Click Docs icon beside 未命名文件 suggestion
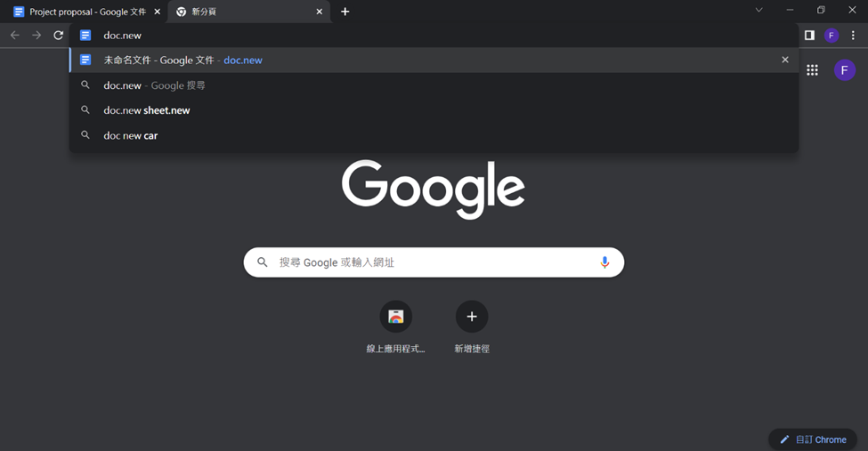The image size is (868, 451). [x=85, y=60]
